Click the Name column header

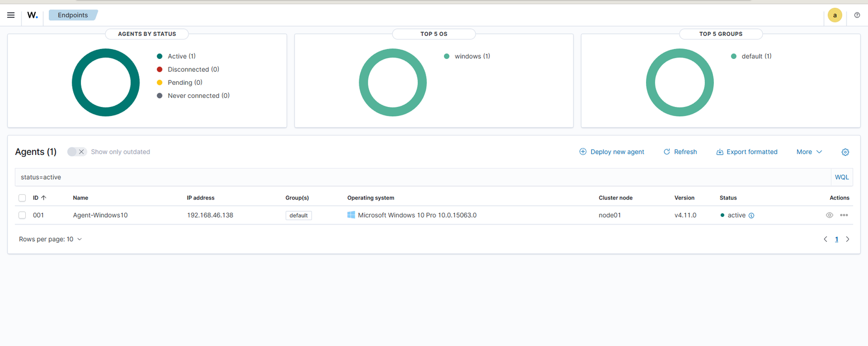80,198
